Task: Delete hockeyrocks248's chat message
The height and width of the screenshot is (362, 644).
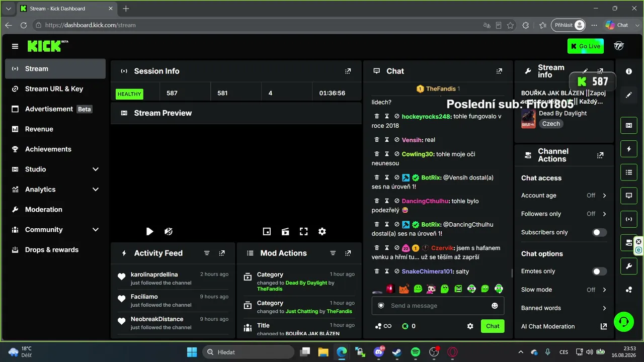Action: point(376,117)
